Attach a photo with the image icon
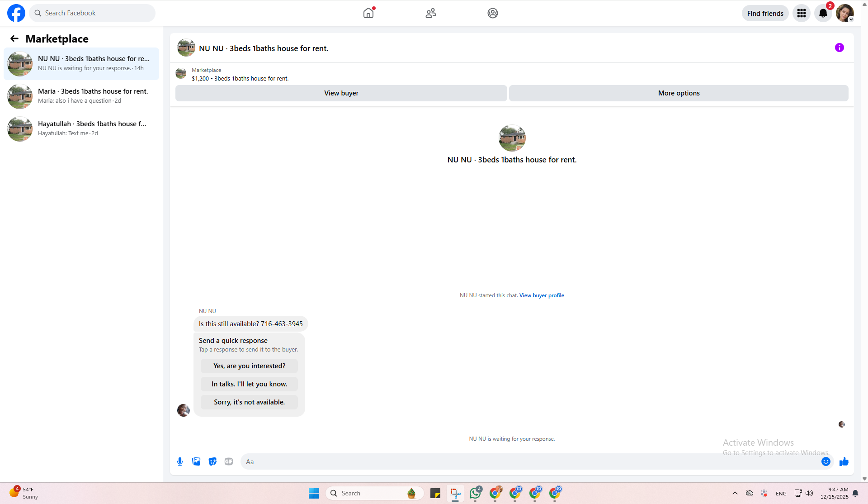Screen dimensions: 868x504 [196, 461]
